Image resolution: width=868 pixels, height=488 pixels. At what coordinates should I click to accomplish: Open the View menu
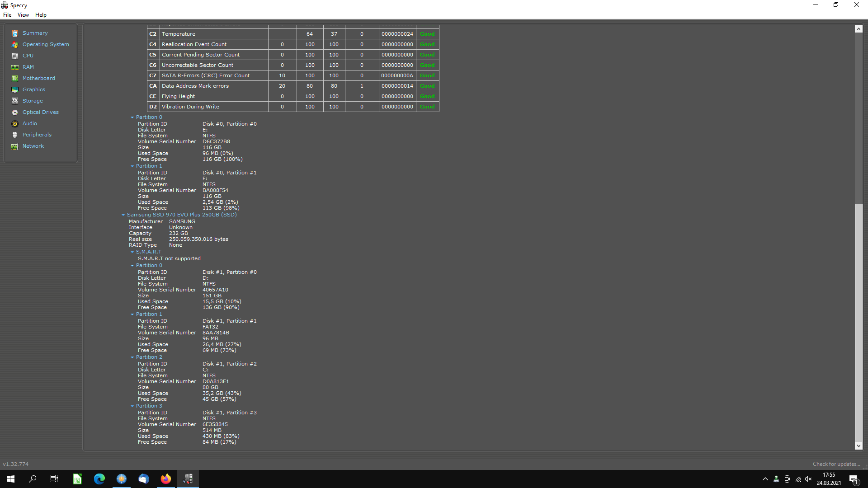tap(23, 15)
